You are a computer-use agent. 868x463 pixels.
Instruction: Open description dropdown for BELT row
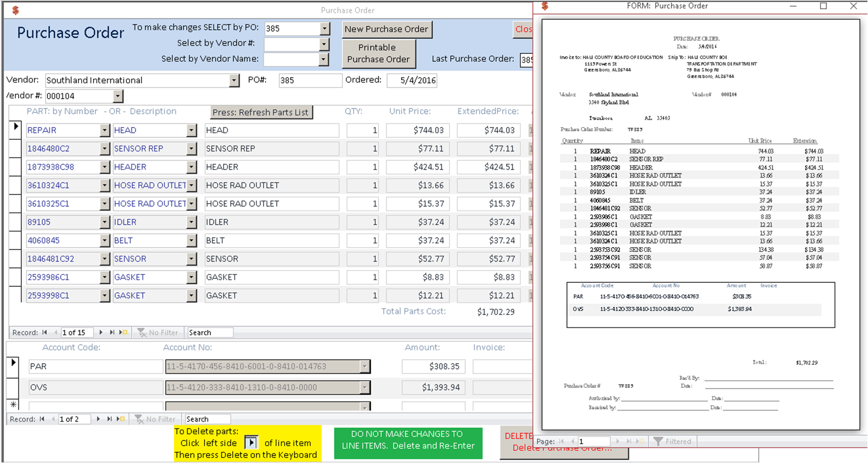pos(192,241)
